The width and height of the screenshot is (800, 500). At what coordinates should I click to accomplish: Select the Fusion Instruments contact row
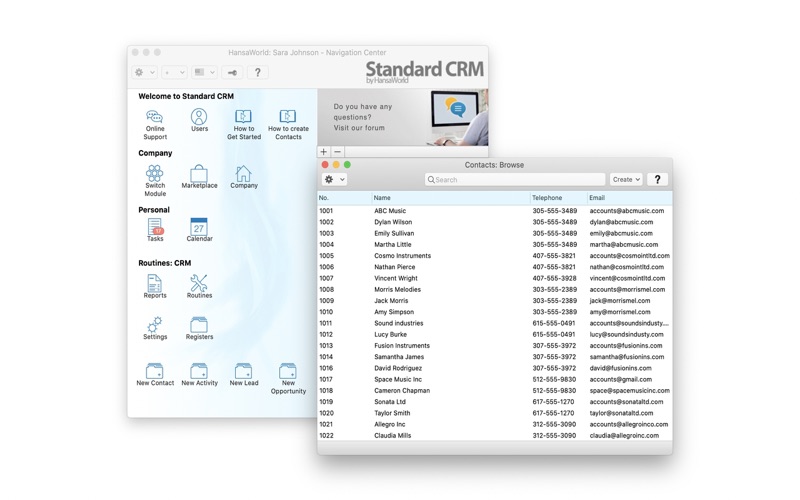click(494, 345)
